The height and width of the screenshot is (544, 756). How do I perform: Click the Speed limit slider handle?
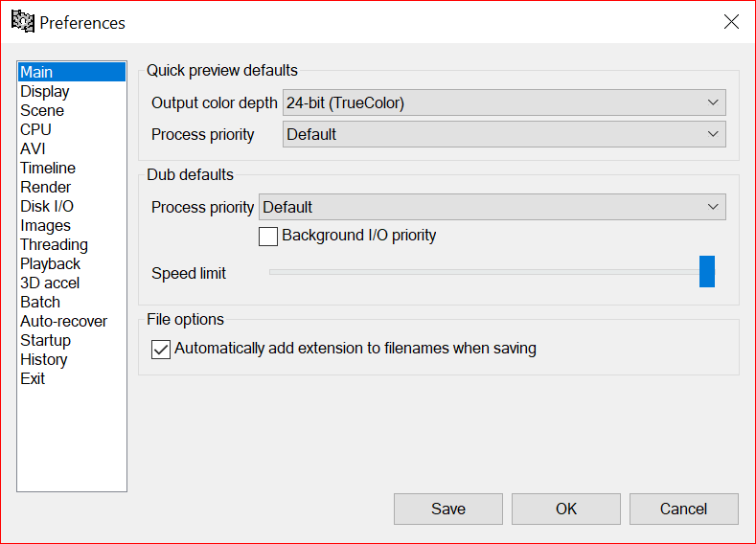(707, 272)
